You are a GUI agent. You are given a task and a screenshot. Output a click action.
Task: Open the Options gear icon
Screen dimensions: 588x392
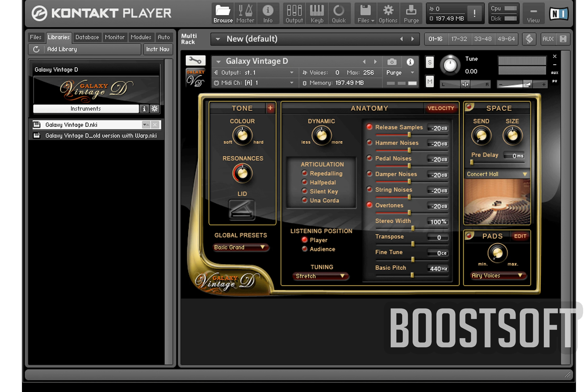click(388, 14)
